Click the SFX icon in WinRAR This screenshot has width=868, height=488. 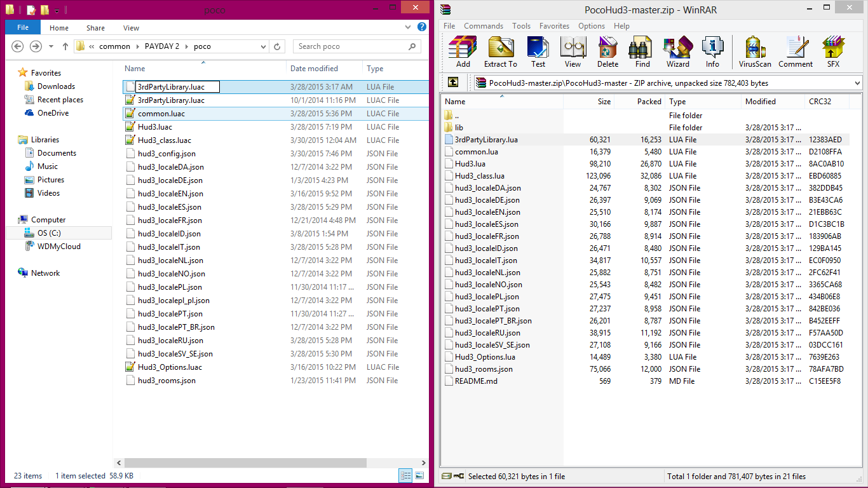coord(833,52)
